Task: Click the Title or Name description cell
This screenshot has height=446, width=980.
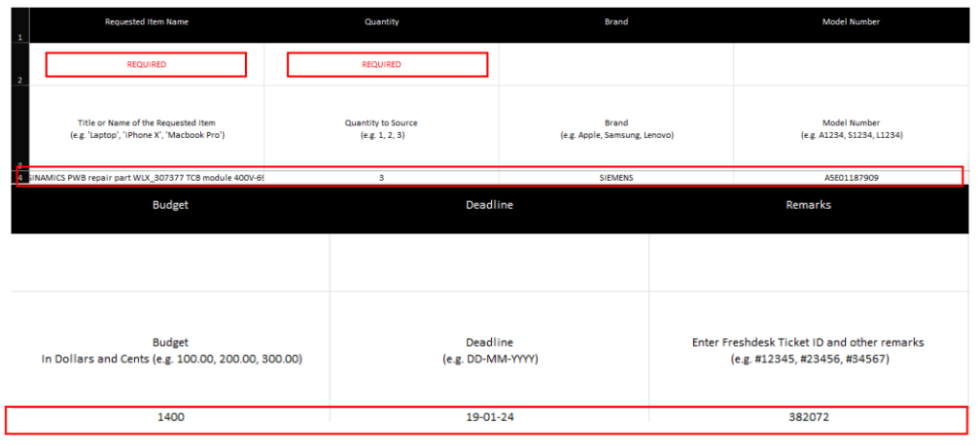Action: click(x=146, y=128)
